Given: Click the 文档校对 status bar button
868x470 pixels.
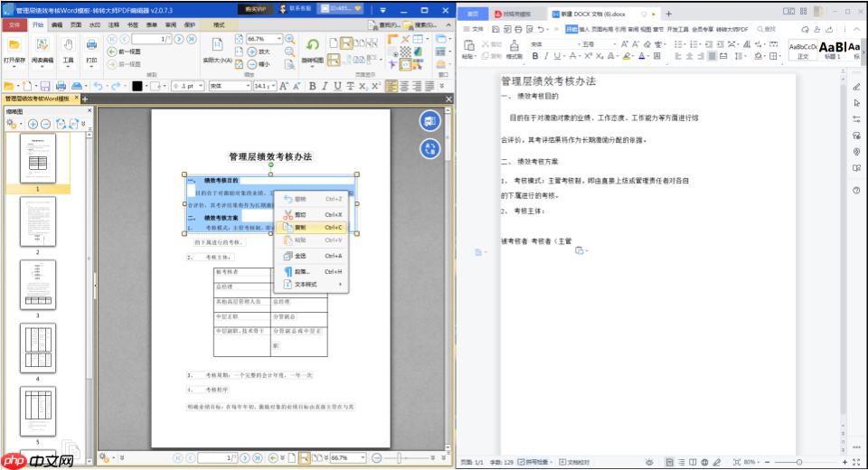Looking at the screenshot, I should (x=575, y=462).
